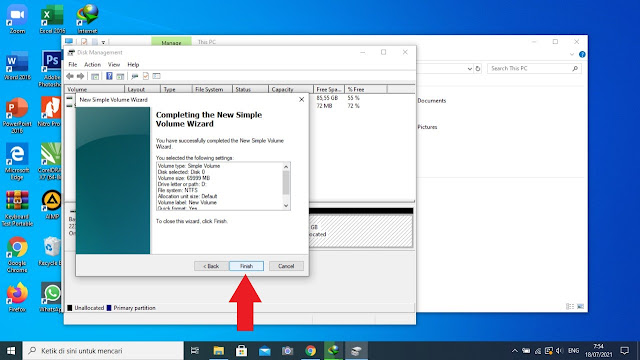
Task: Open the Documents folder in File Explorer
Action: click(431, 101)
